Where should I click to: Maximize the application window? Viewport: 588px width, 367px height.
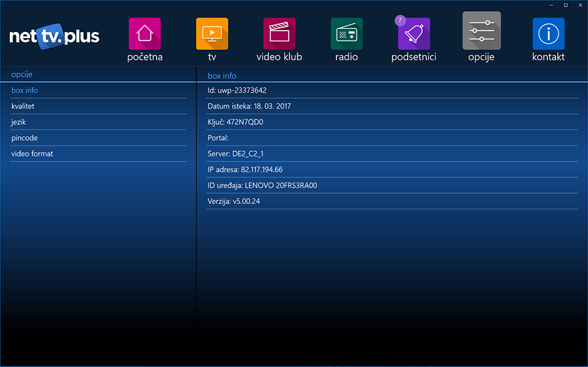[566, 5]
